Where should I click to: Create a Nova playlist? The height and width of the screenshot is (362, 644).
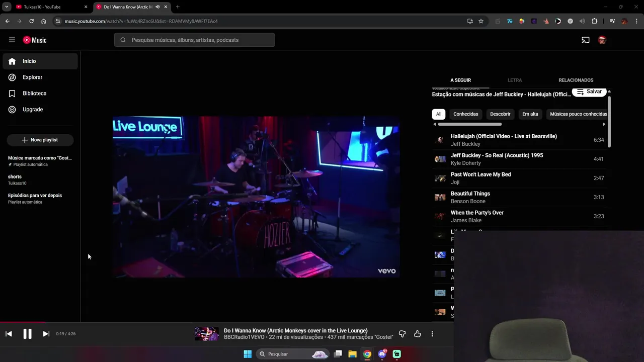[x=40, y=140]
